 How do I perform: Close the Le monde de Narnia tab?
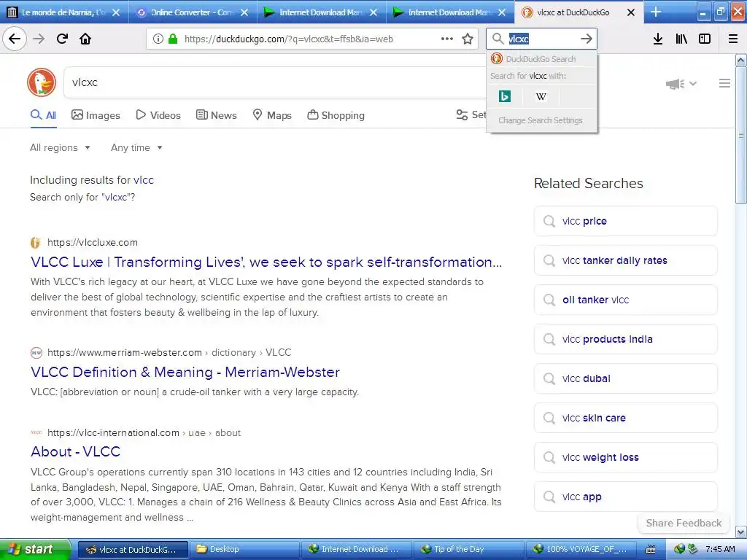[116, 12]
